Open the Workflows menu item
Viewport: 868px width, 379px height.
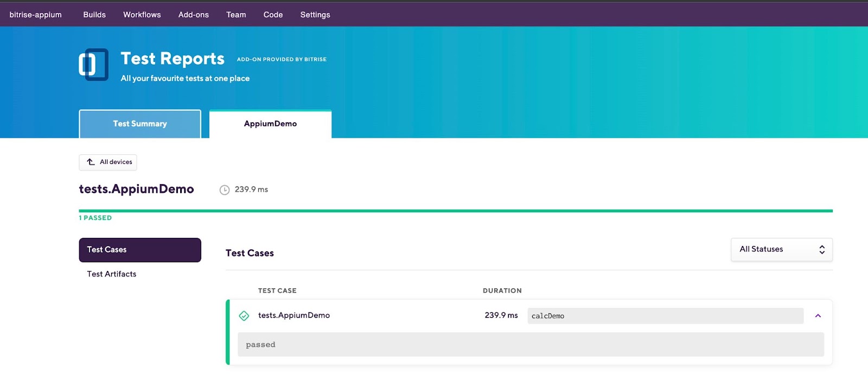click(142, 15)
